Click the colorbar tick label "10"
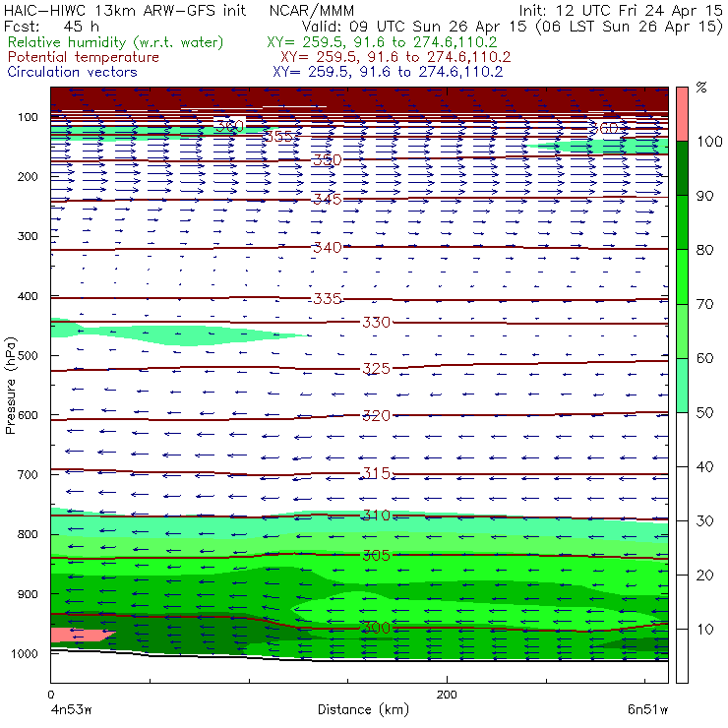Image resolution: width=728 pixels, height=728 pixels. click(x=704, y=630)
